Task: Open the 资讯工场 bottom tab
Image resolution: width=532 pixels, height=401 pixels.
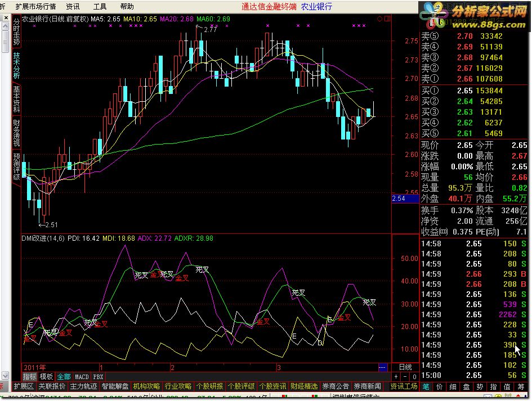Action: [x=404, y=386]
